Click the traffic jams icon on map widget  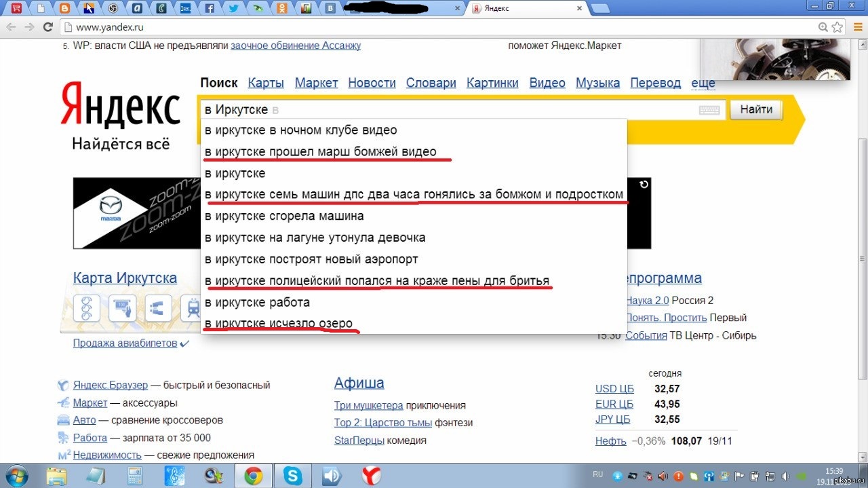coord(87,309)
